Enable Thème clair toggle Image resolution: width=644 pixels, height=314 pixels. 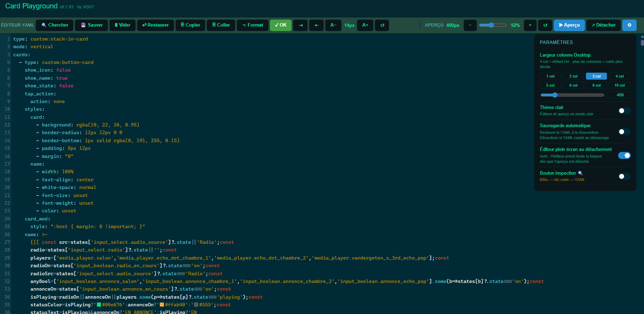click(624, 111)
